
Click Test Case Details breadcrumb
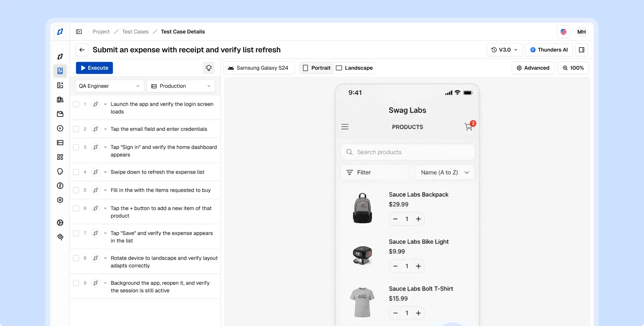(183, 32)
